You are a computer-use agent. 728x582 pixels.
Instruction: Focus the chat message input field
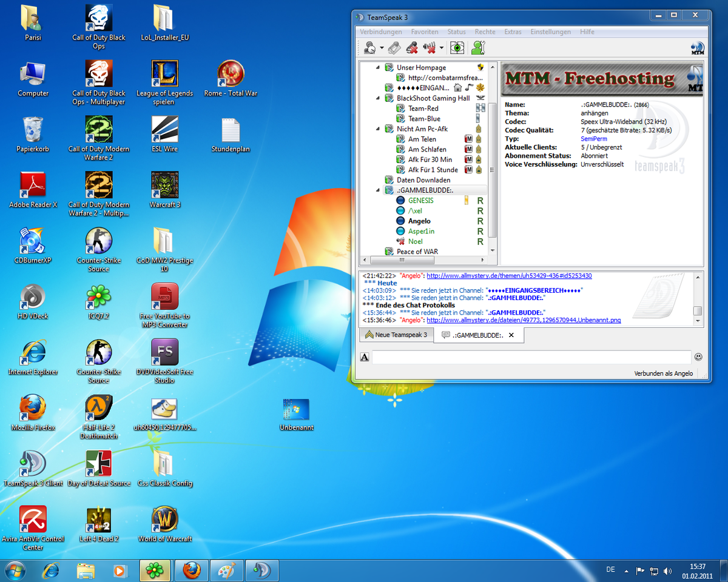[x=531, y=357]
